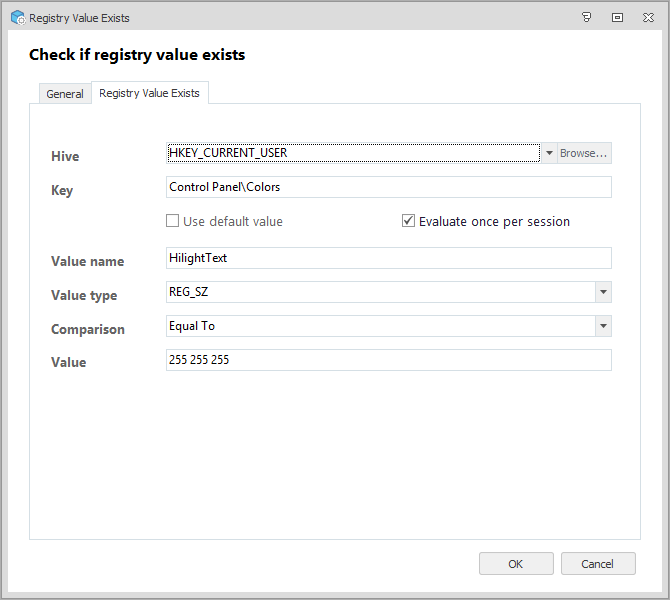Open the Value type dropdown arrow
670x600 pixels.
click(602, 292)
